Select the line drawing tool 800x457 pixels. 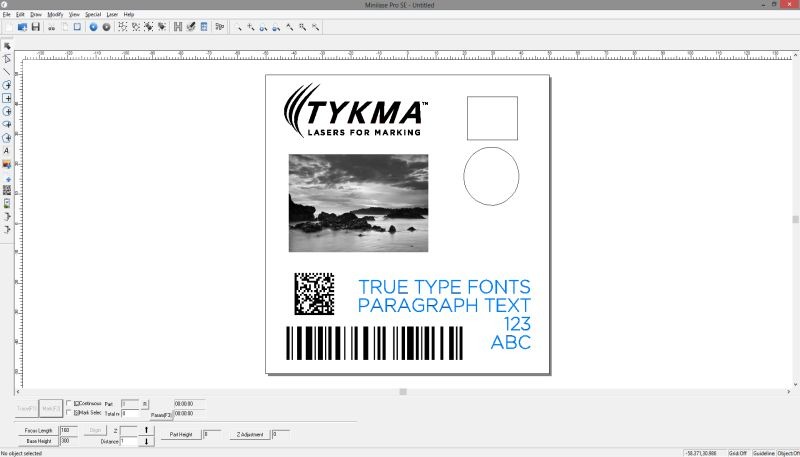pos(7,72)
